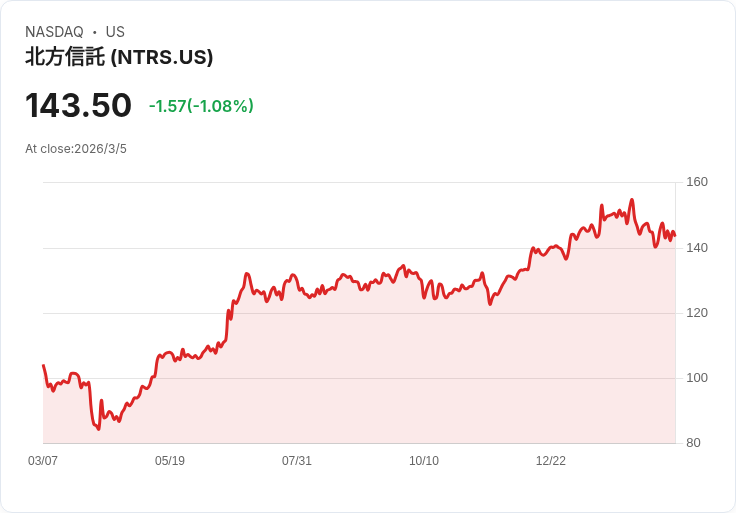Click the highest peak of the price line
The width and height of the screenshot is (736, 513).
pos(632,200)
